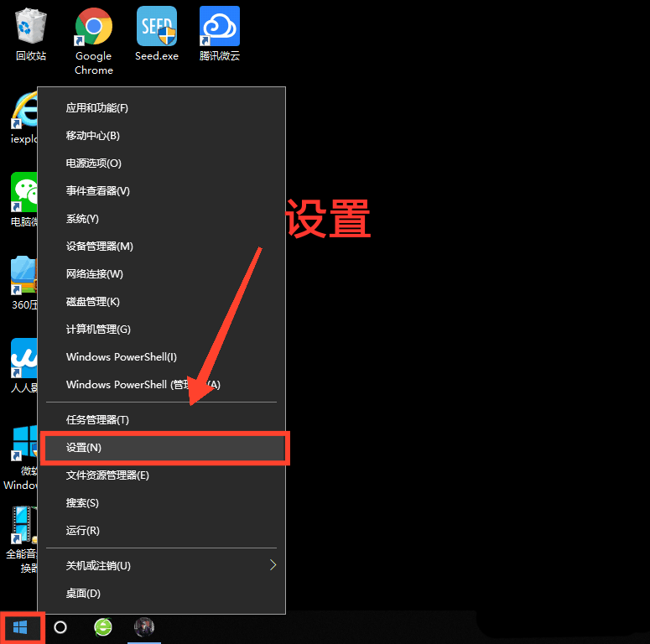650x644 pixels.
Task: Click the Windows Start button
Action: 20,627
